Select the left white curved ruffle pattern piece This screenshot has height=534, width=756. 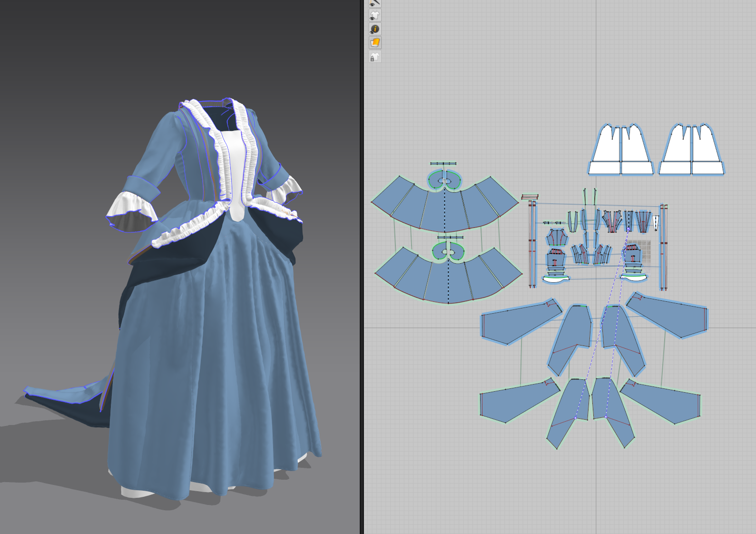coord(556,279)
